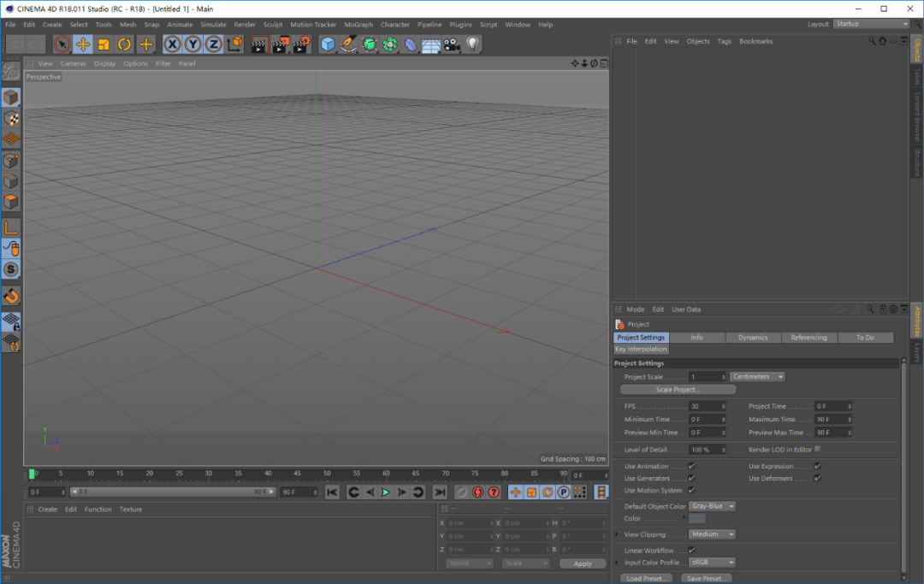Enable Axis mode L icon
924x584 pixels.
(x=10, y=227)
